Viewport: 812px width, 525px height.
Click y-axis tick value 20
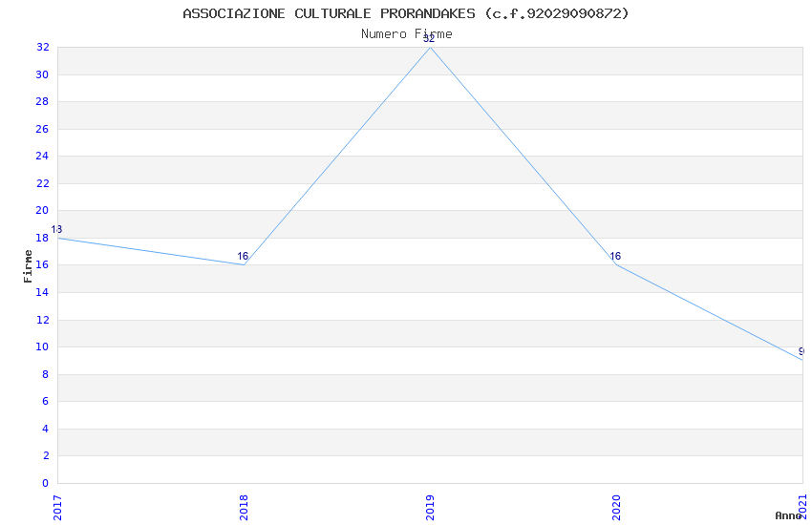pos(42,211)
